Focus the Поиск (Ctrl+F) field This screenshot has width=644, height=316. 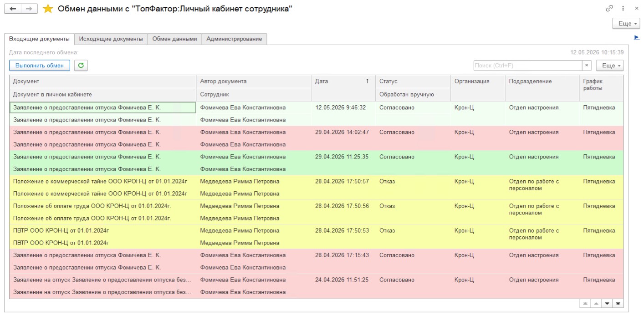pos(527,66)
